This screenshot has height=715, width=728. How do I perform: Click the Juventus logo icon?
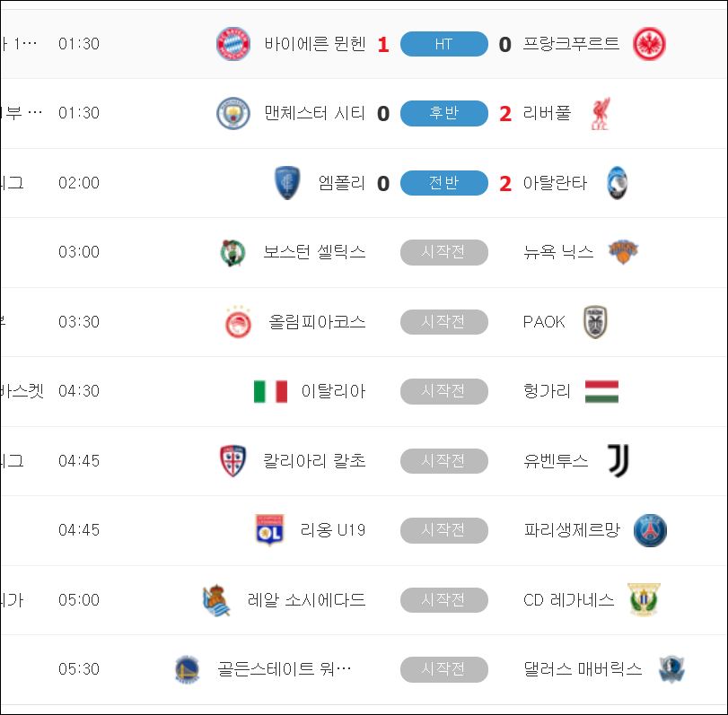(618, 460)
